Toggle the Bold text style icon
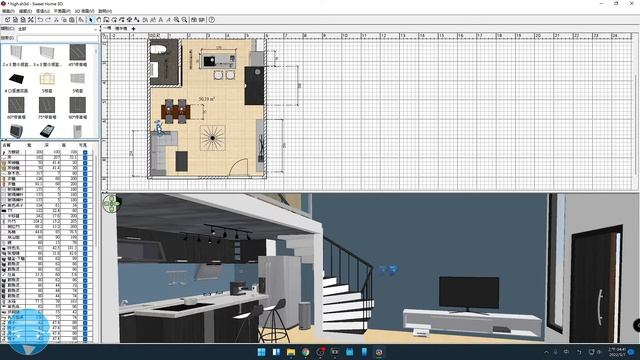640x360 pixels. [x=160, y=20]
